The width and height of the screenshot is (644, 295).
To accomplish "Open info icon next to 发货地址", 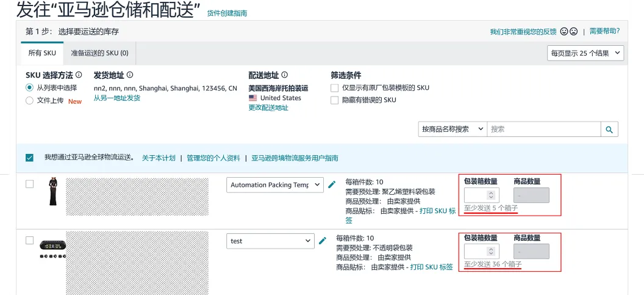I will 130,75.
